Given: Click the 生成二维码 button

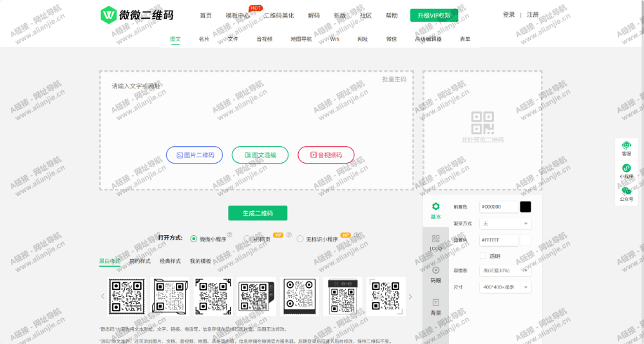Looking at the screenshot, I should coord(258,213).
